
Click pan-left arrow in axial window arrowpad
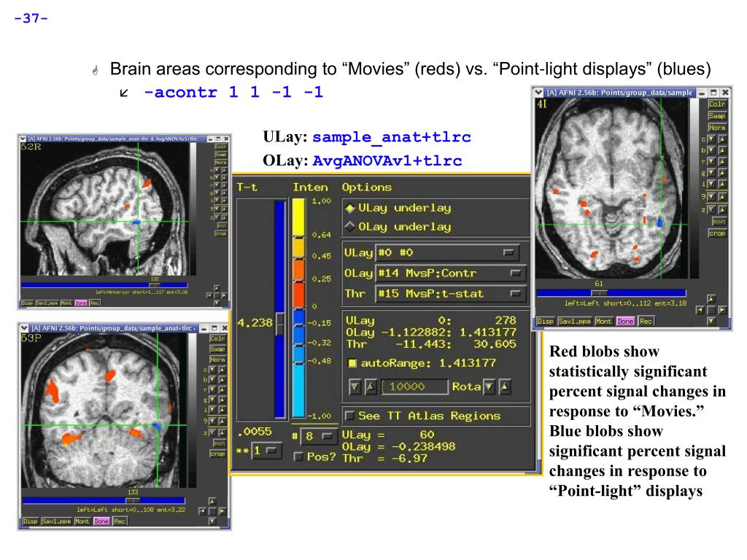700,310
